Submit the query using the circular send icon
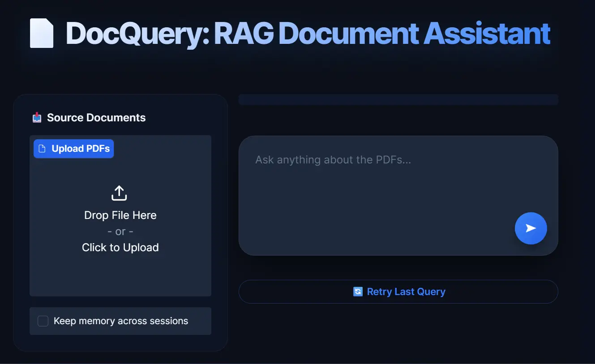 coord(531,228)
